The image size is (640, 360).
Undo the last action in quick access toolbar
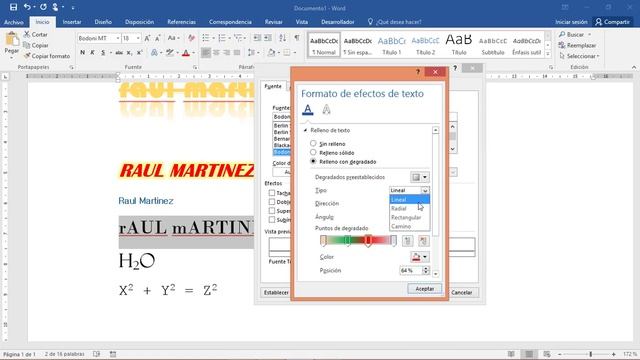click(x=27, y=7)
